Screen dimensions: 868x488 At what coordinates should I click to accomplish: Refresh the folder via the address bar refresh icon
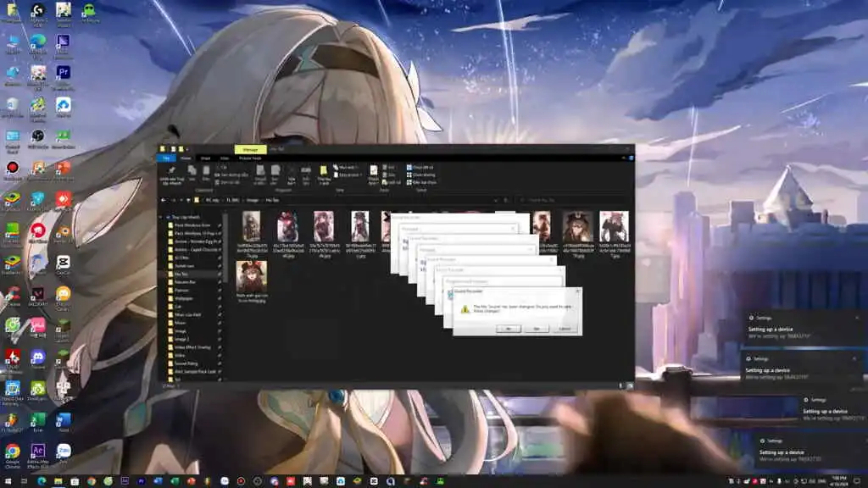[x=506, y=200]
